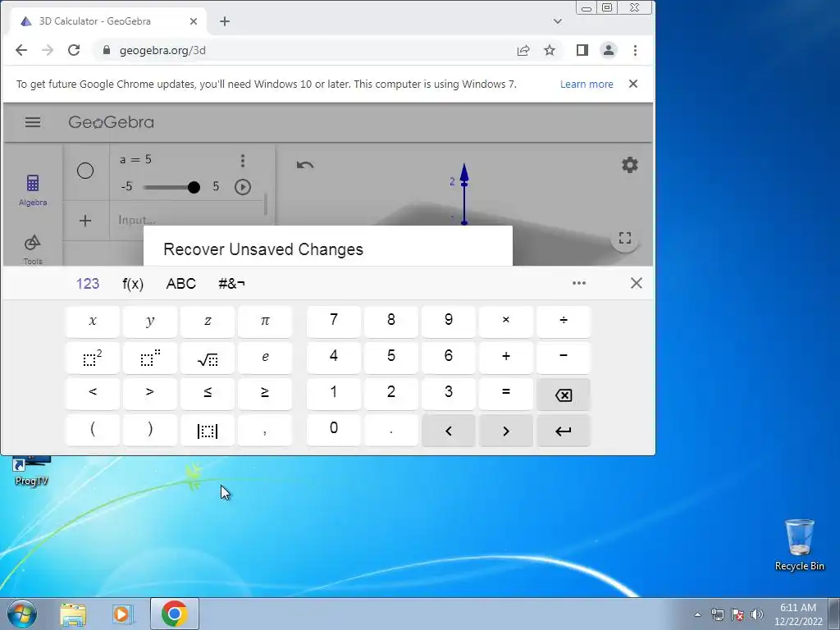This screenshot has height=630, width=840.
Task: Move cursor right with arrow key
Action: [505, 430]
